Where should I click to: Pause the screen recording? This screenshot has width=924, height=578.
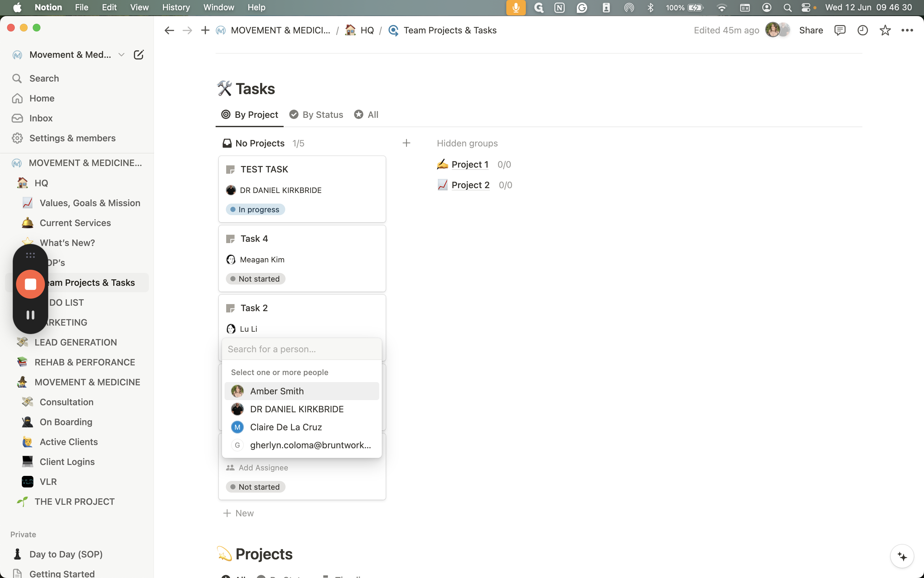click(30, 315)
